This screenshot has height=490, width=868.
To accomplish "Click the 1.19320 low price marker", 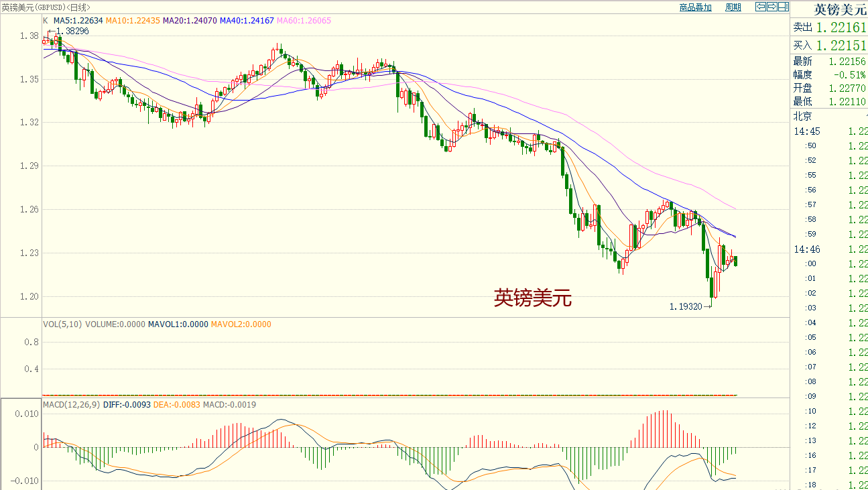I will click(x=686, y=306).
